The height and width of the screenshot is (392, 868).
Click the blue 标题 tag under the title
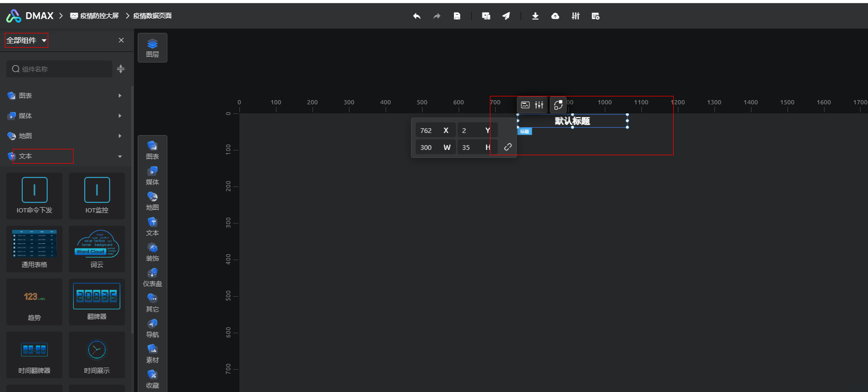coord(524,131)
